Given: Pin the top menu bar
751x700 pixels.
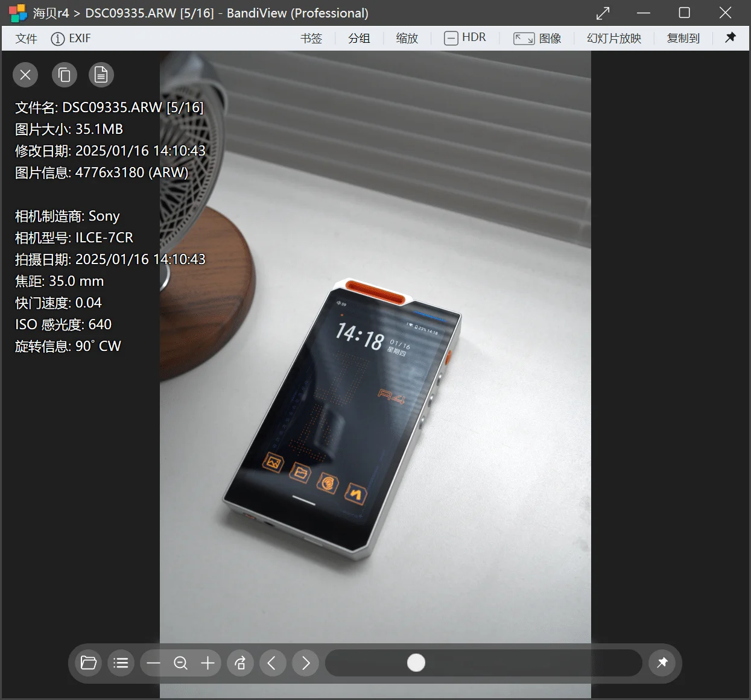Looking at the screenshot, I should 730,37.
